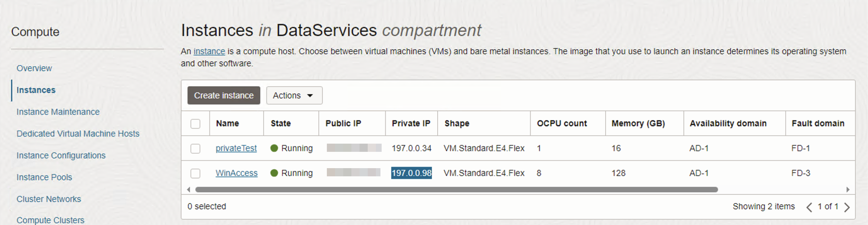Open the Overview section
This screenshot has width=868, height=225.
click(x=35, y=68)
